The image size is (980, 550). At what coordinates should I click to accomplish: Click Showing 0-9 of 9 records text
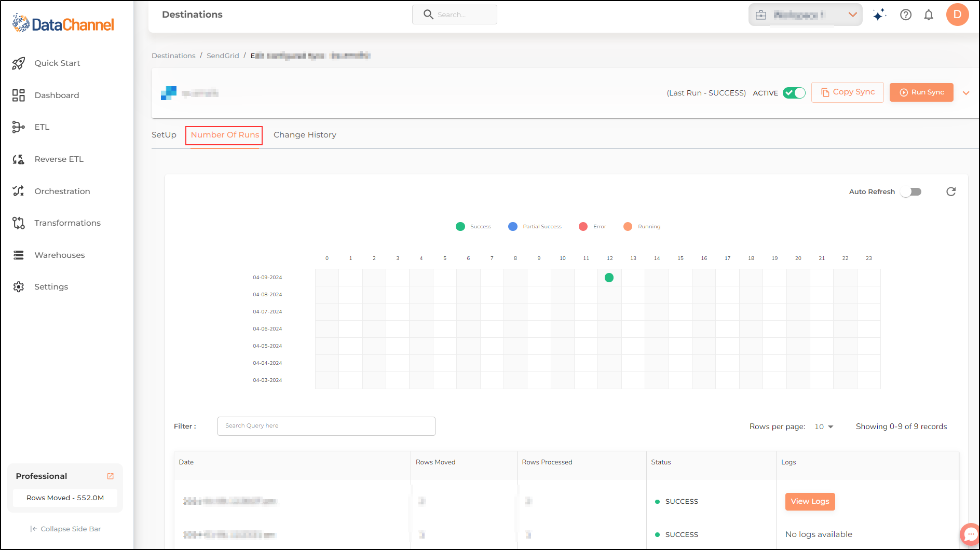coord(901,427)
